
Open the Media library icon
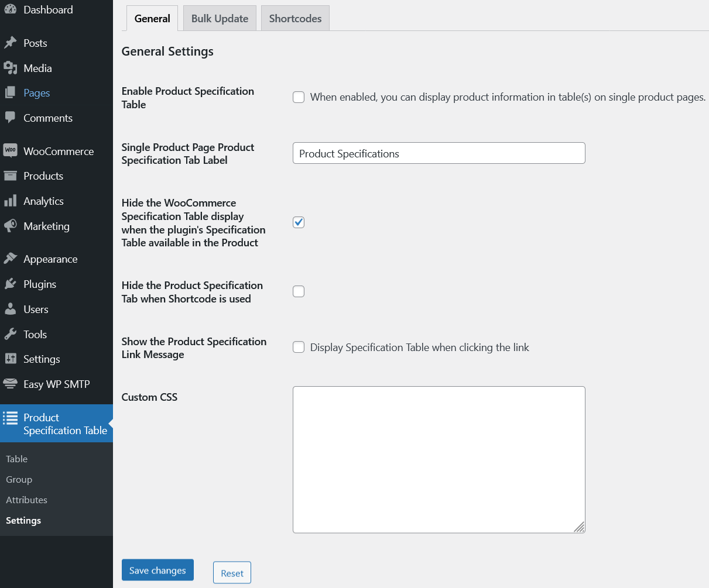(9, 68)
